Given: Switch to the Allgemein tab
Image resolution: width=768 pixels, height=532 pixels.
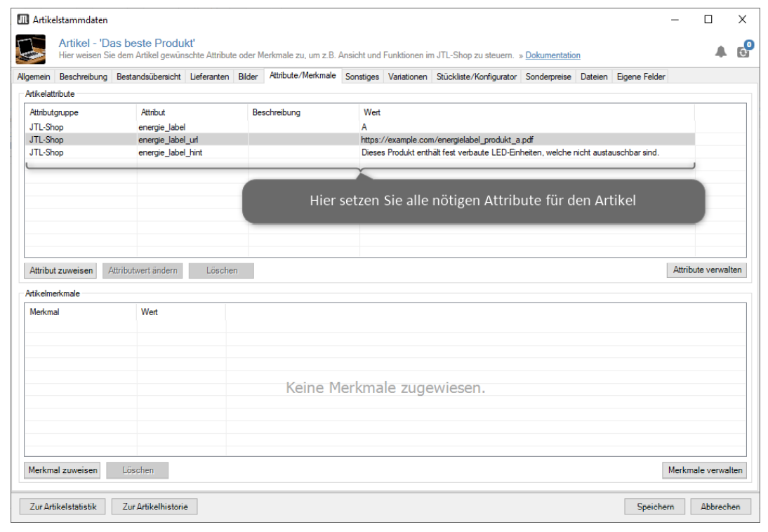Looking at the screenshot, I should tap(33, 77).
